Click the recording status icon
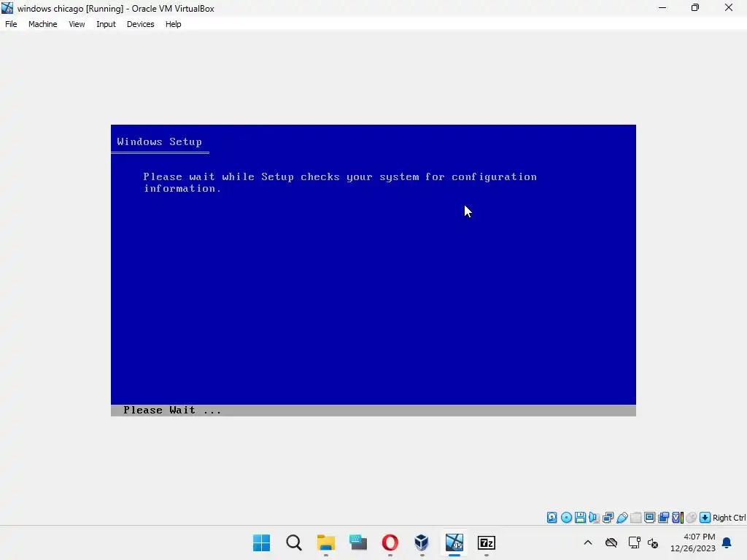Image resolution: width=747 pixels, height=560 pixels. 663,518
